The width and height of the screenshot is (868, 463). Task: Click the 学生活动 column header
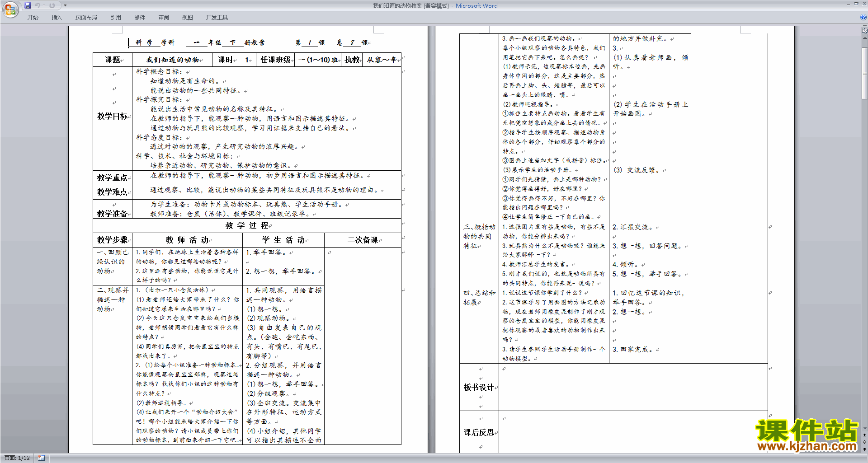click(x=284, y=240)
